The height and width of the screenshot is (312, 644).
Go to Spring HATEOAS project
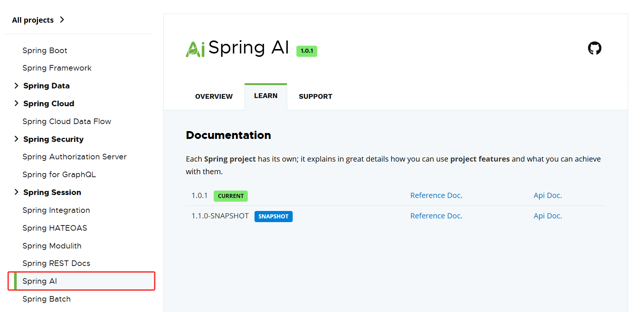pyautogui.click(x=55, y=228)
